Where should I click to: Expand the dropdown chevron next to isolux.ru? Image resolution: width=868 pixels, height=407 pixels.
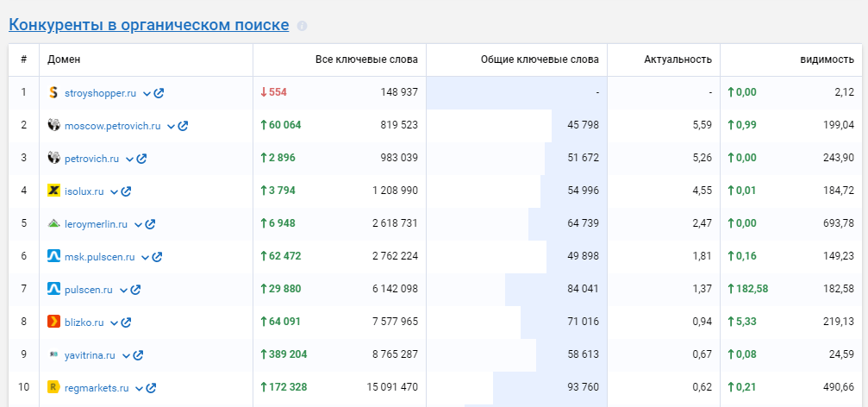point(114,191)
